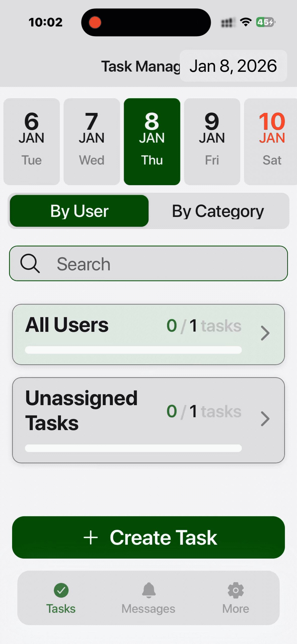Open More via the gear icon

[x=236, y=590]
